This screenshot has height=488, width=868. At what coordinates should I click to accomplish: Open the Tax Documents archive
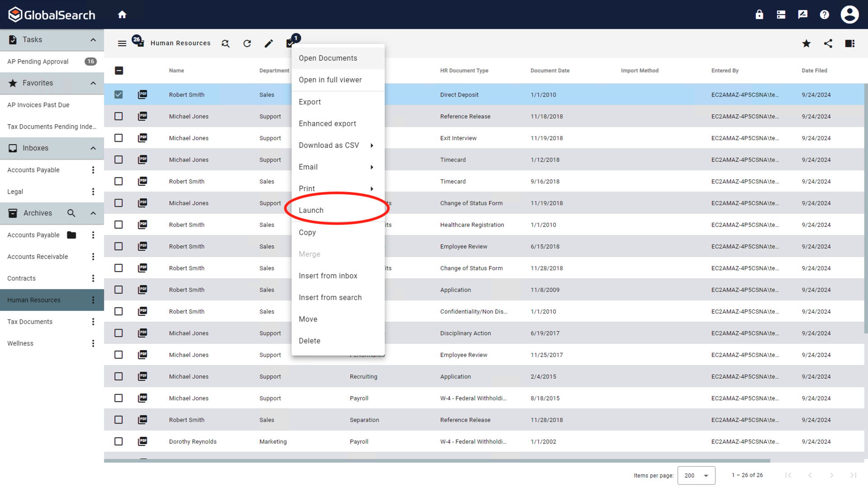(29, 321)
